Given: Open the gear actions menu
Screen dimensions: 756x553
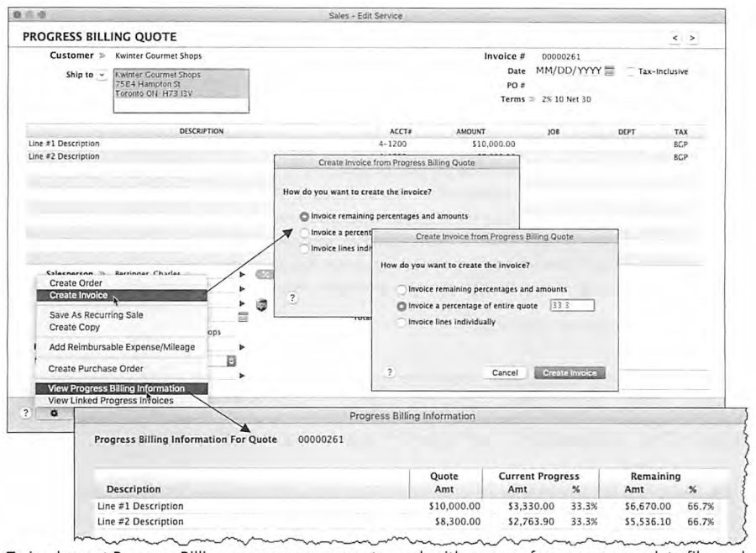Looking at the screenshot, I should (x=54, y=413).
